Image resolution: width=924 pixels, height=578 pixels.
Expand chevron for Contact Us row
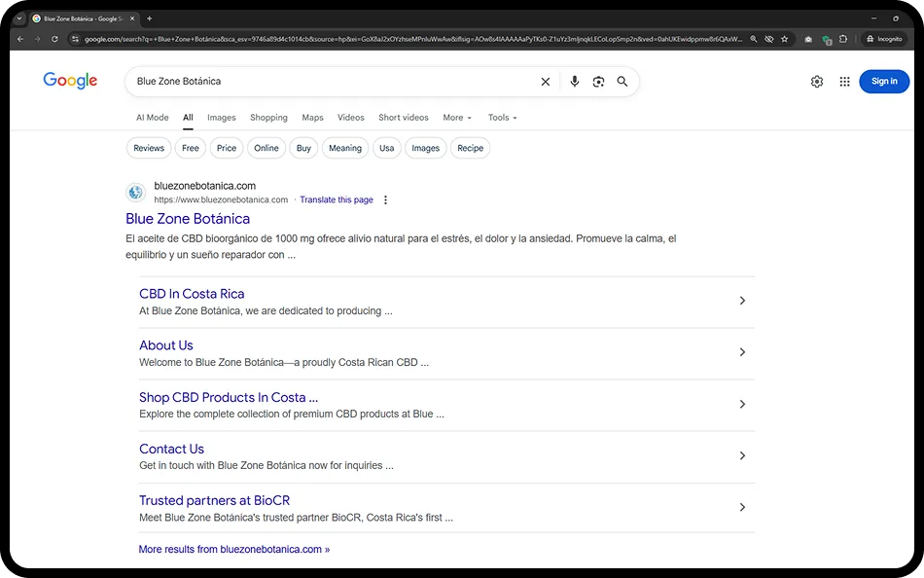point(742,456)
